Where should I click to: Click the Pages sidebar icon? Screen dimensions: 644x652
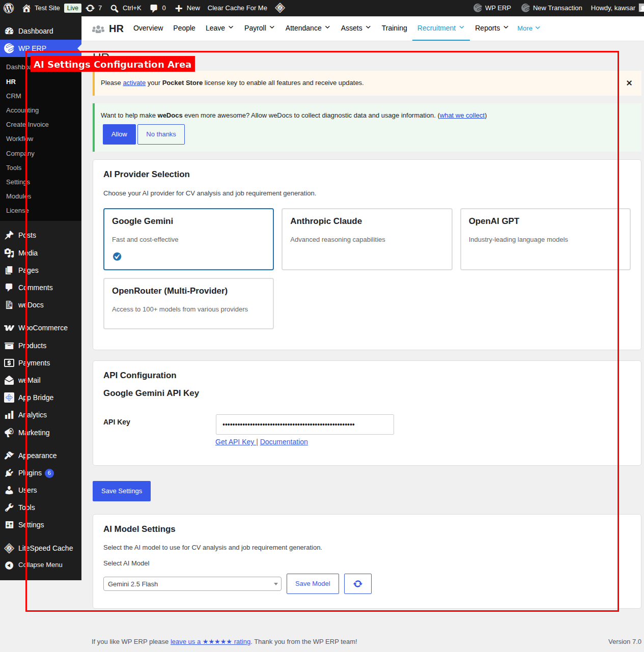tap(9, 270)
